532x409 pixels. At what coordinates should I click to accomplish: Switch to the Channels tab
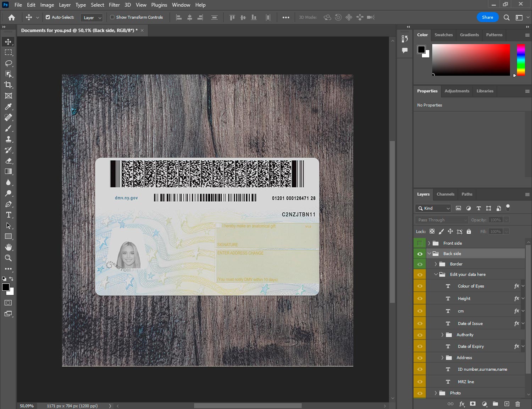click(445, 194)
